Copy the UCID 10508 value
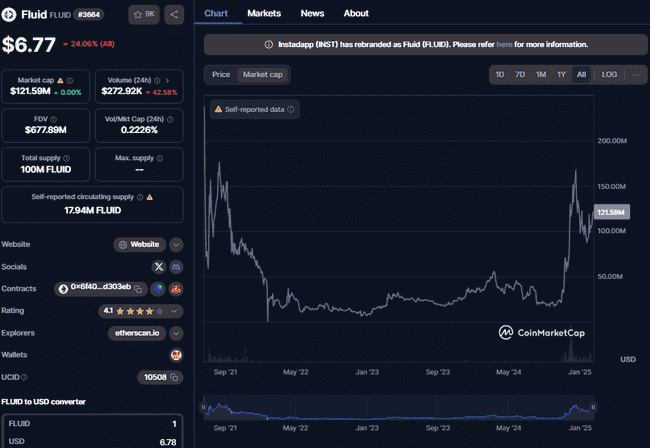This screenshot has width=650, height=448. [x=174, y=377]
